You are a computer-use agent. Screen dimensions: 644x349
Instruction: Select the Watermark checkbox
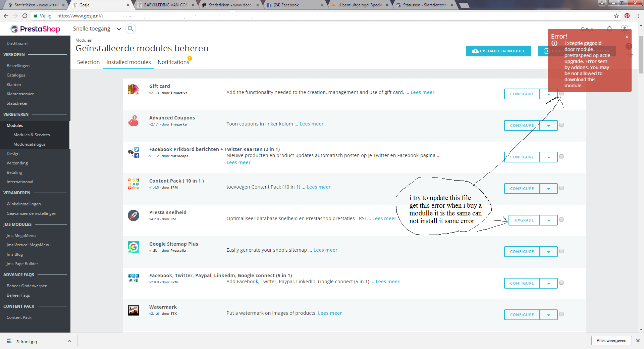561,314
